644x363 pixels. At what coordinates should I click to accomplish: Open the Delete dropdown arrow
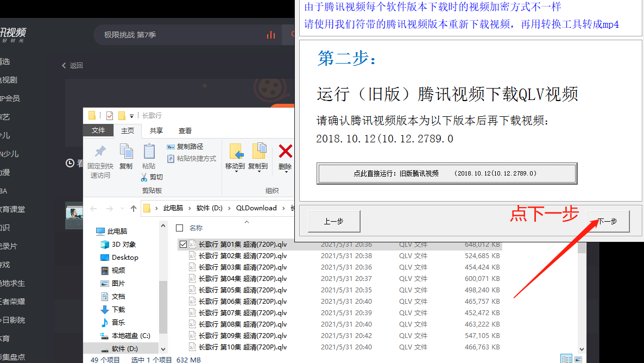[x=286, y=172]
